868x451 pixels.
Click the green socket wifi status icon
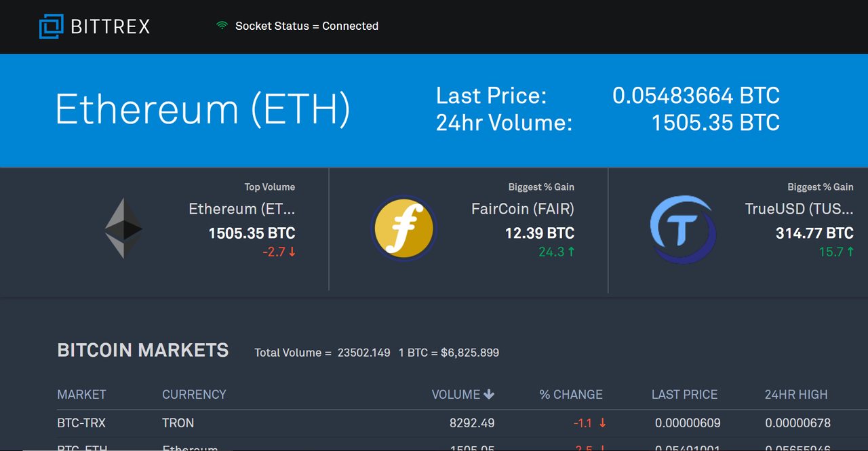pyautogui.click(x=222, y=26)
